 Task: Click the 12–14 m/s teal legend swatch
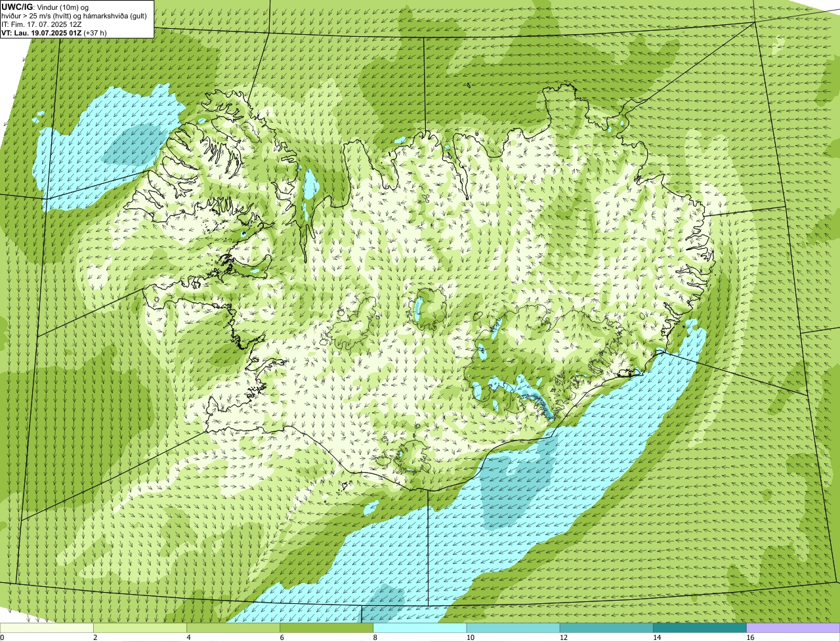pos(606,628)
